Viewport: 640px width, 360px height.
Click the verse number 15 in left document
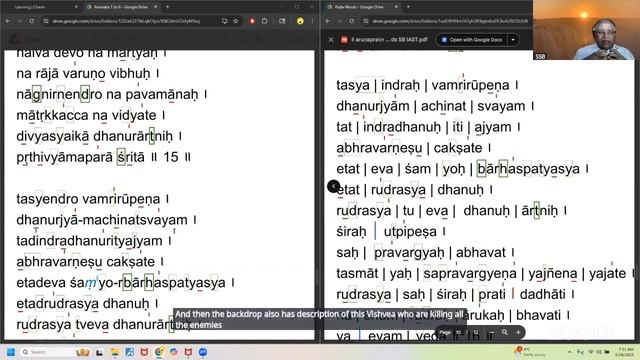point(171,157)
